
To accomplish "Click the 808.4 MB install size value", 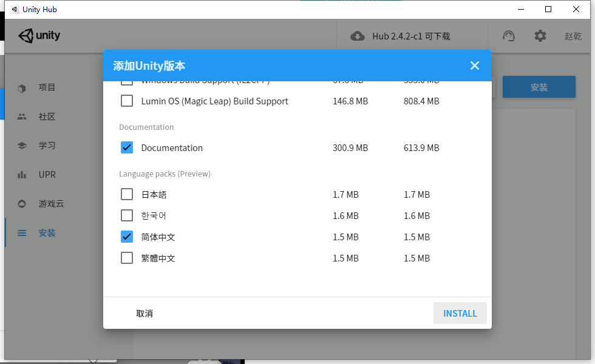I will [421, 101].
